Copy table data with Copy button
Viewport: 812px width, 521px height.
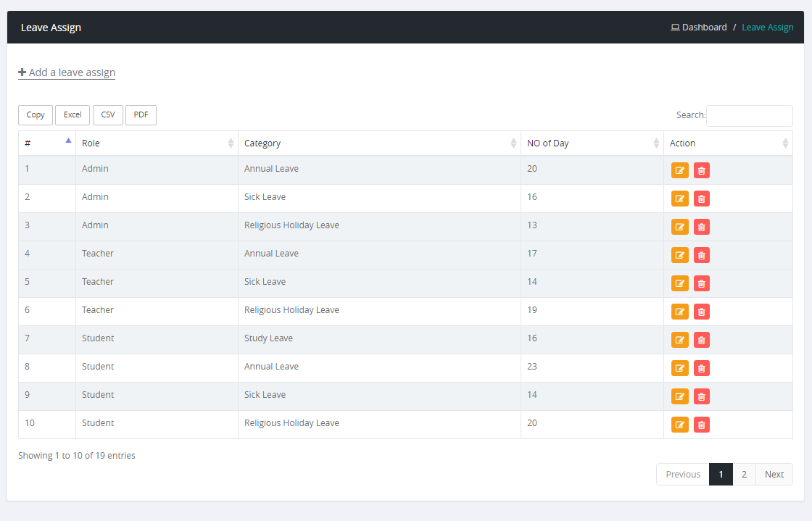click(x=36, y=115)
